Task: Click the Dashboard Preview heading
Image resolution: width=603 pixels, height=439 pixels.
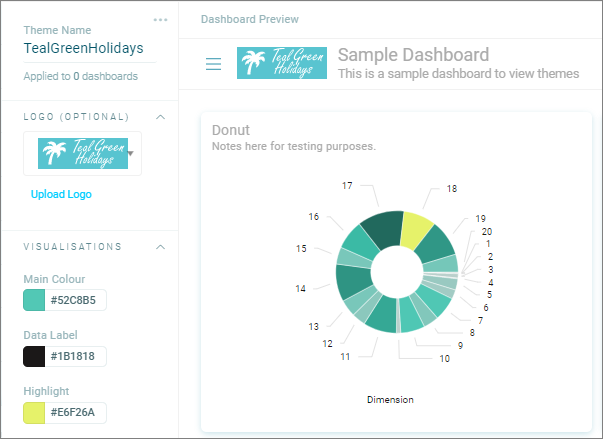Action: click(250, 19)
